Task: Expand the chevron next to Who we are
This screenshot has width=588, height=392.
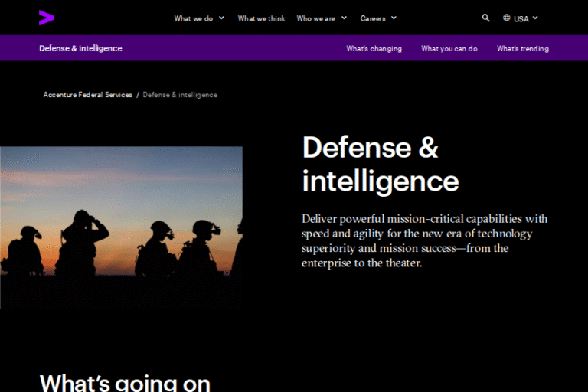Action: click(344, 18)
